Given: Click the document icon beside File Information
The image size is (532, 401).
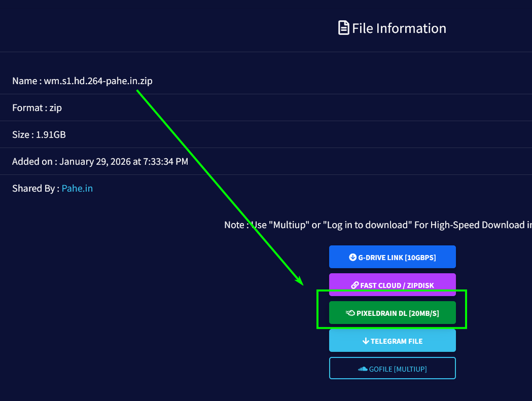Looking at the screenshot, I should (343, 28).
